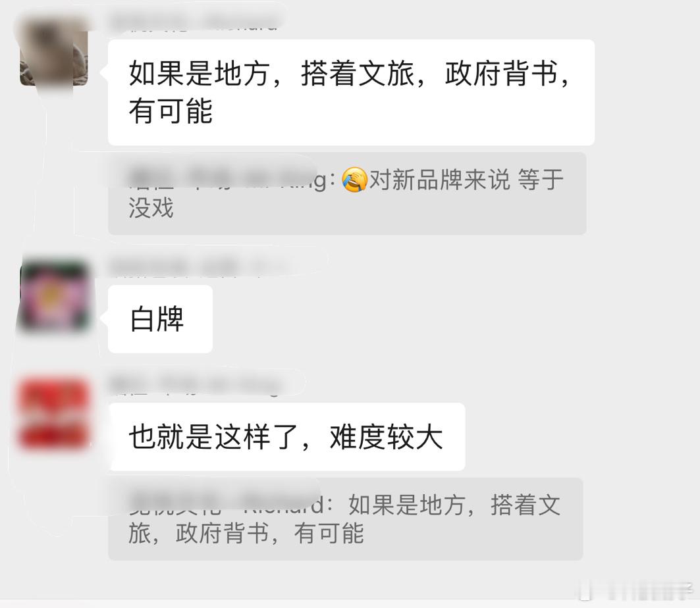Click the text '有可能' in the first bubble
Viewport: 700px width, 608px height.
171,111
